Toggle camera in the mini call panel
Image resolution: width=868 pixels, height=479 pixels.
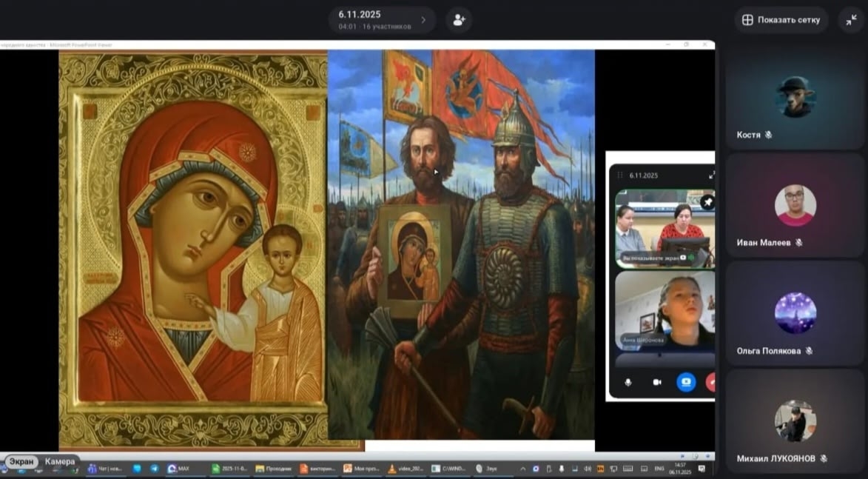pyautogui.click(x=656, y=382)
